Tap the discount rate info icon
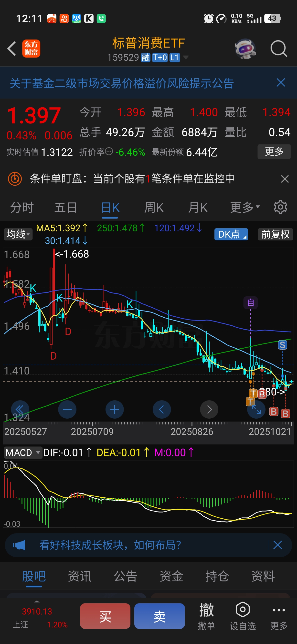The height and width of the screenshot is (644, 297). [x=109, y=151]
